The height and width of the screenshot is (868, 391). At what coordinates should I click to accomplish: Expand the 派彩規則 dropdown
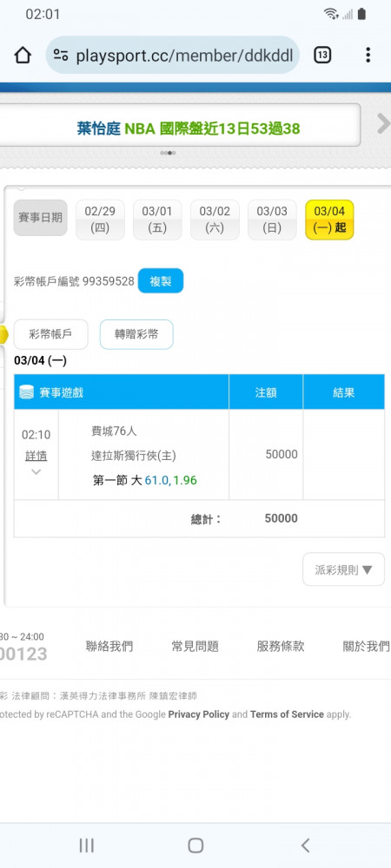343,569
